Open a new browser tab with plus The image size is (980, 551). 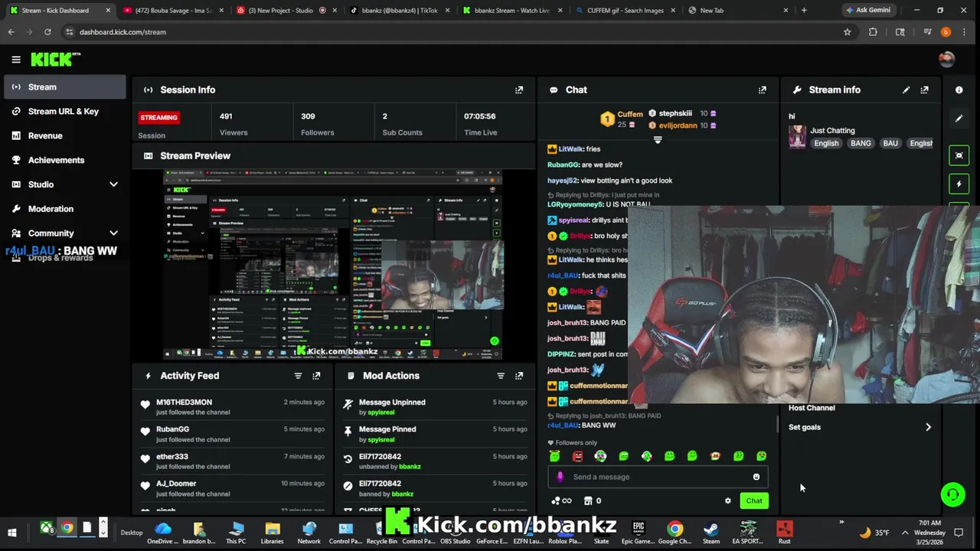[x=804, y=11]
